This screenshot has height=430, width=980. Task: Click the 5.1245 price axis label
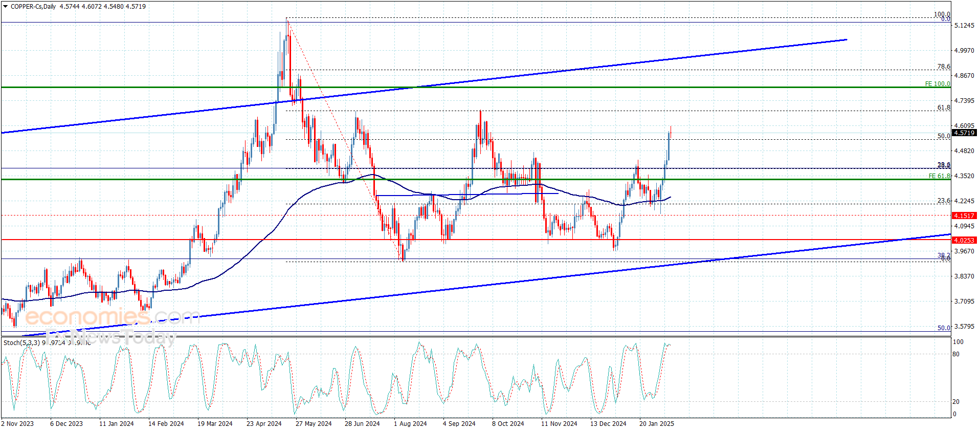pyautogui.click(x=964, y=26)
